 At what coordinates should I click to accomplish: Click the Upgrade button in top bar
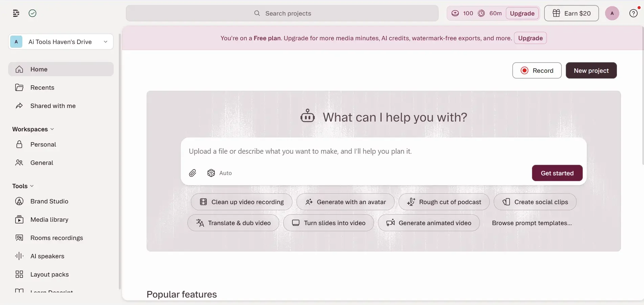[x=522, y=13]
